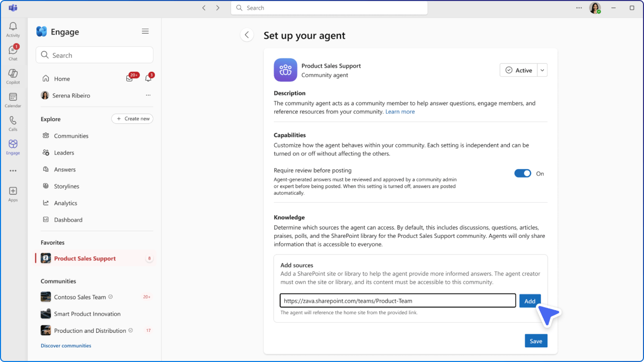The height and width of the screenshot is (362, 644).
Task: Save agent settings
Action: tap(536, 341)
